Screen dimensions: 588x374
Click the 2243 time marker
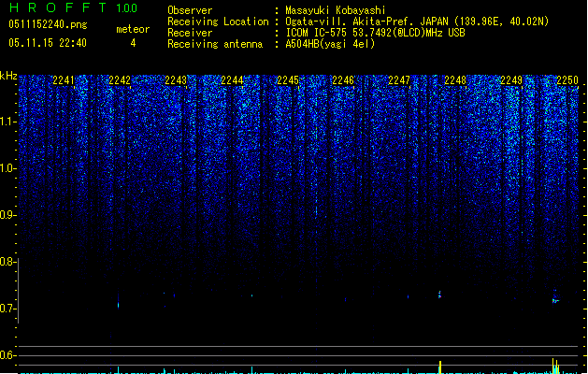[176, 80]
